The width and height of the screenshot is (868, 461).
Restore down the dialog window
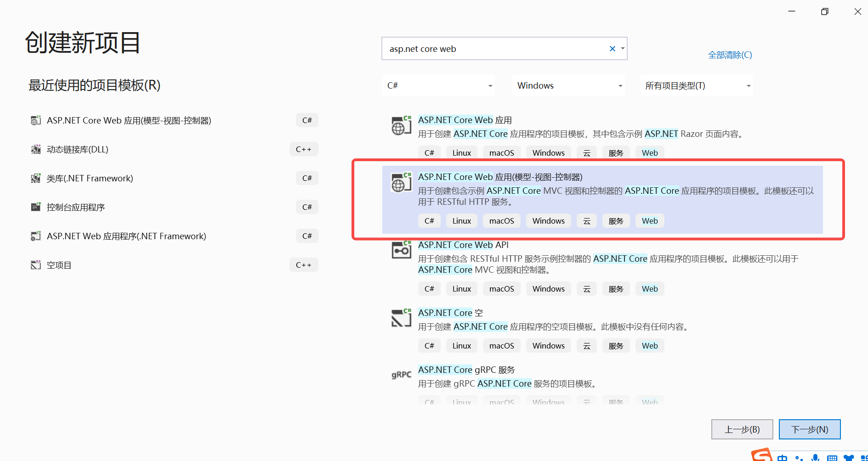[x=825, y=11]
